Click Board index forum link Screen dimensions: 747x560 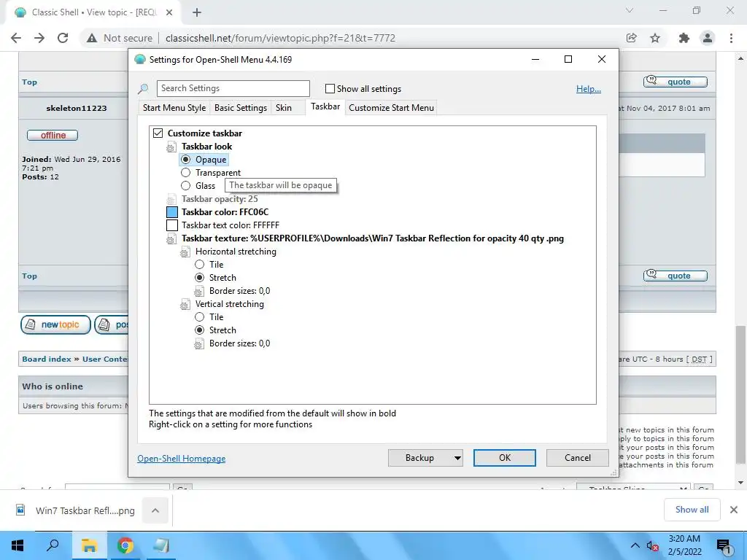click(x=46, y=359)
